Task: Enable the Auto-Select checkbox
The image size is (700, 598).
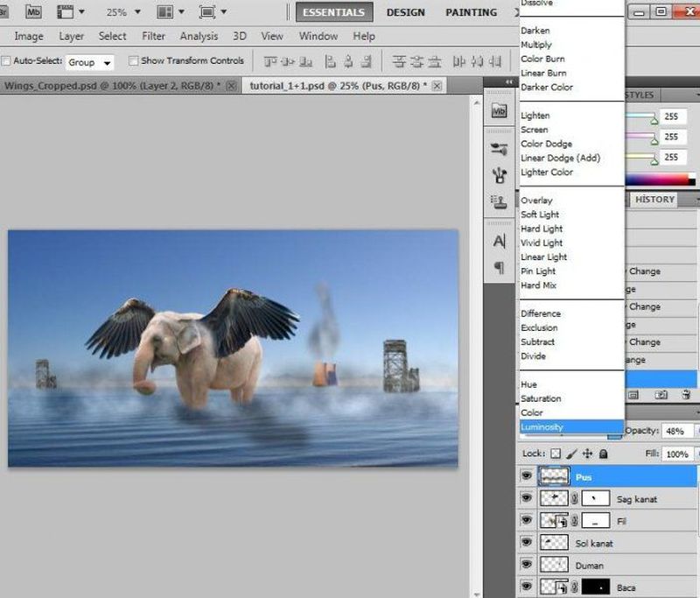Action: point(7,61)
